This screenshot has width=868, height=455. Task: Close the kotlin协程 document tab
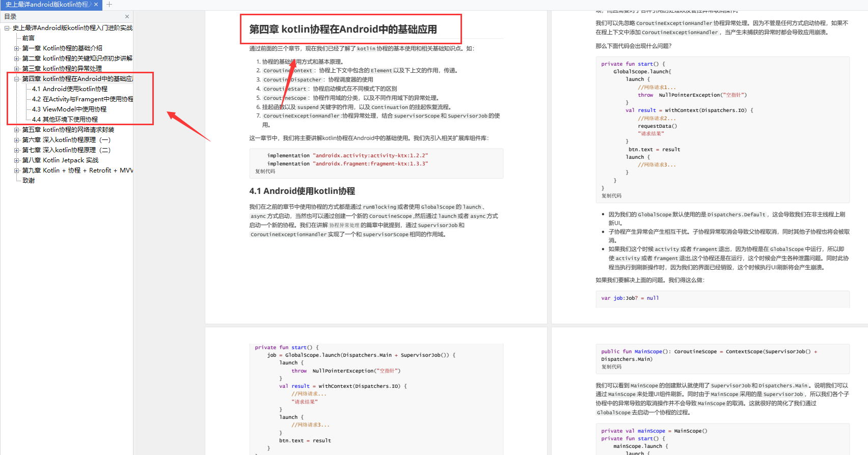point(96,4)
